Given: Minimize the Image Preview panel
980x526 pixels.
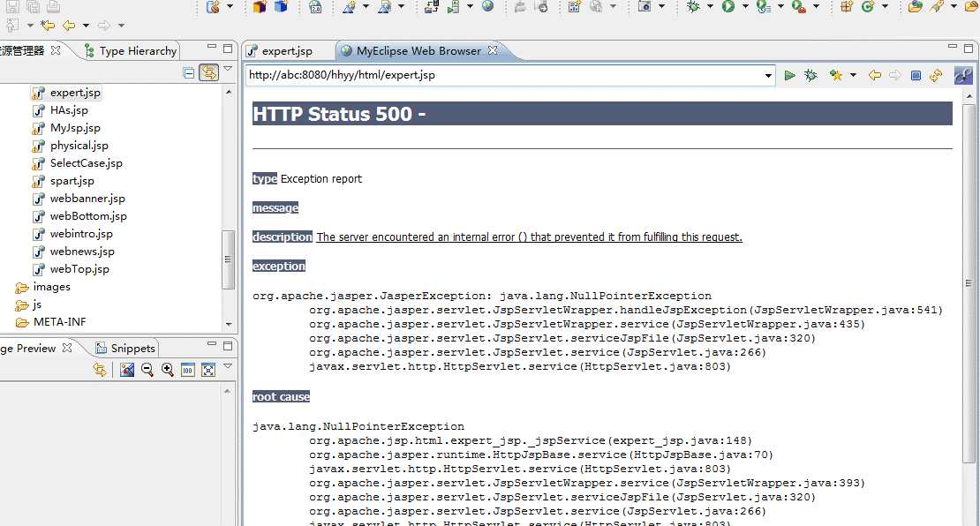Looking at the screenshot, I should click(212, 344).
